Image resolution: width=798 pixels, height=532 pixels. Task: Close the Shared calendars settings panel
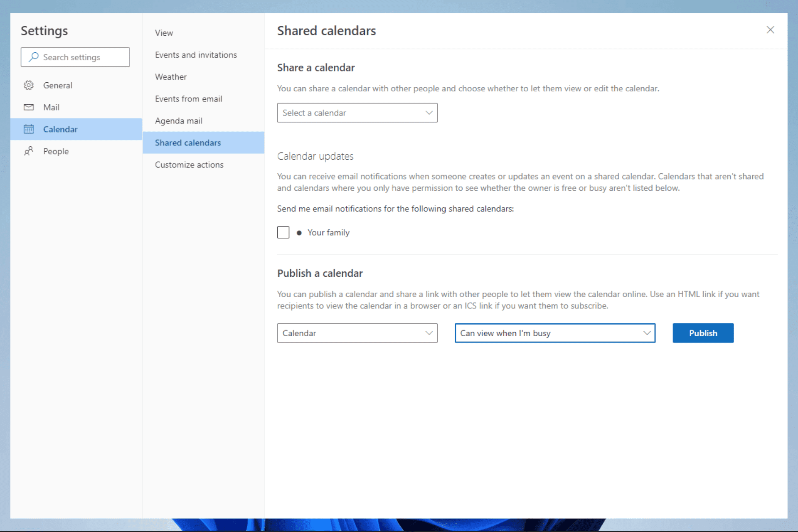(769, 30)
